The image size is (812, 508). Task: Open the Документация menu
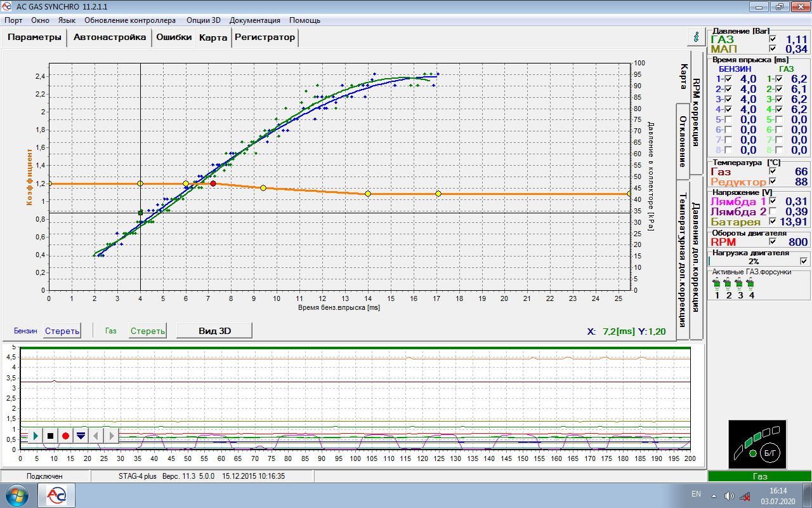254,20
